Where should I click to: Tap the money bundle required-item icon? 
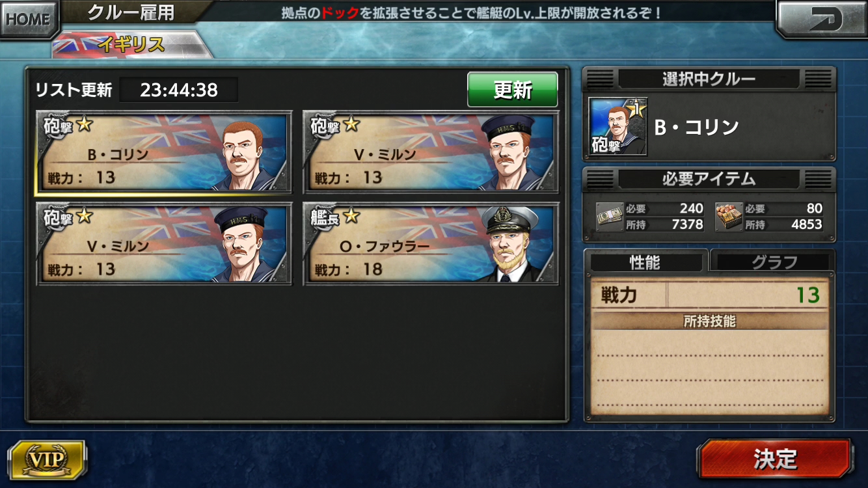coord(610,217)
